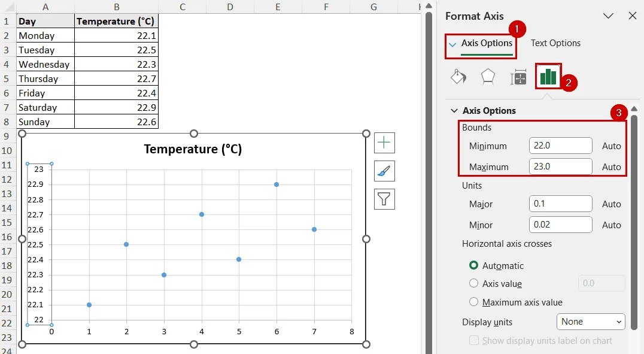Screen dimensions: 644x354
Task: Click the Major units input field
Action: (x=561, y=204)
